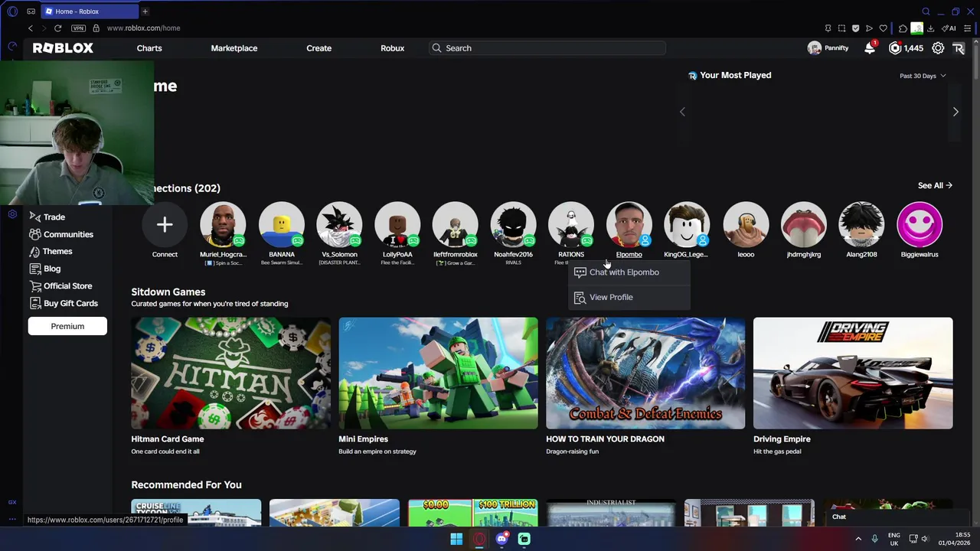Open How To Train Your Dragon thumbnail

[x=645, y=373]
